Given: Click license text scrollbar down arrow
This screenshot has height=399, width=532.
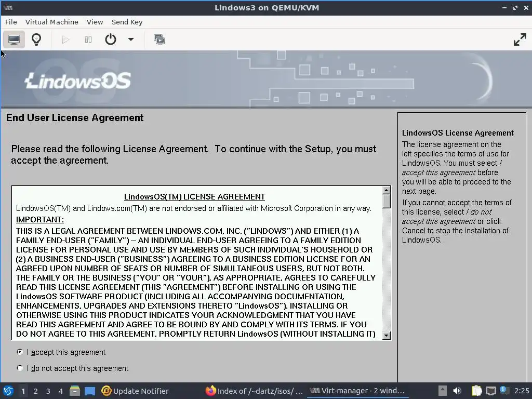Looking at the screenshot, I should pos(386,336).
